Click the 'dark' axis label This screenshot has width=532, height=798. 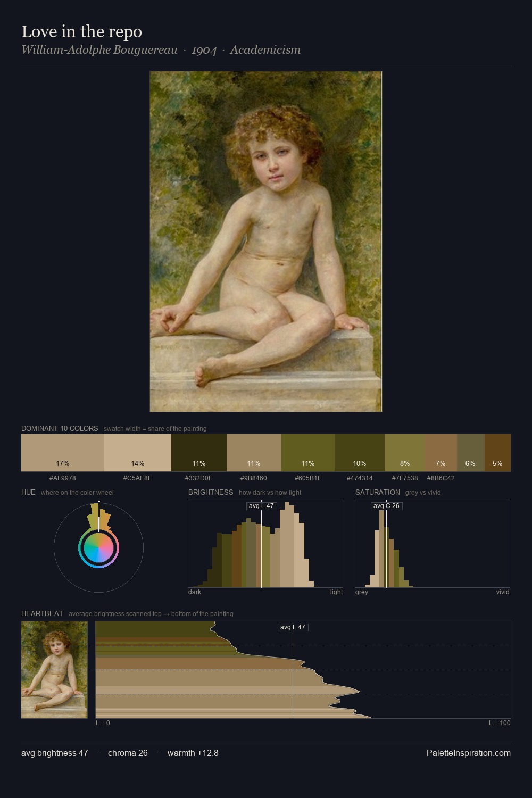(x=195, y=592)
